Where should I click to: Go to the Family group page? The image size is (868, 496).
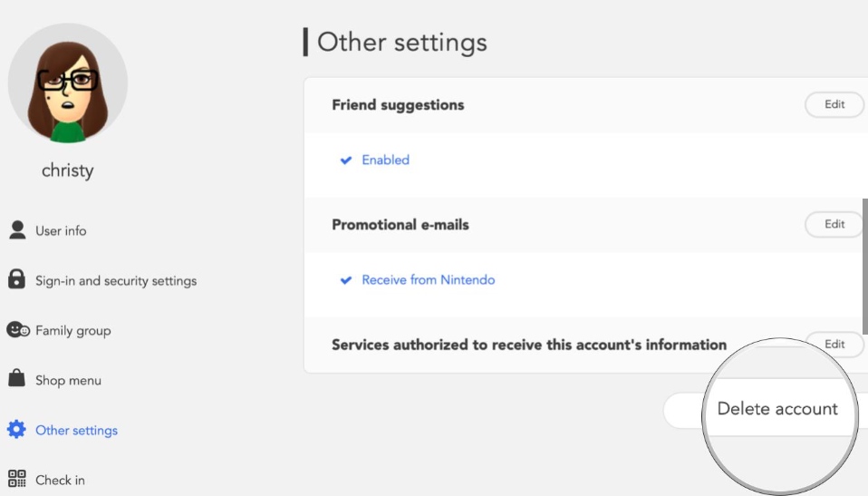[72, 331]
